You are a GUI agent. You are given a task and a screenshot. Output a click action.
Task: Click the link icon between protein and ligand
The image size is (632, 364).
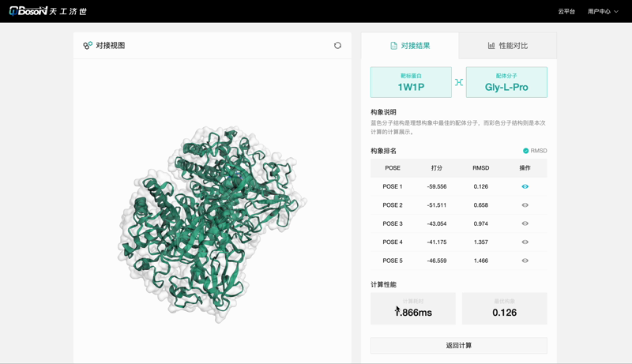[x=459, y=82]
